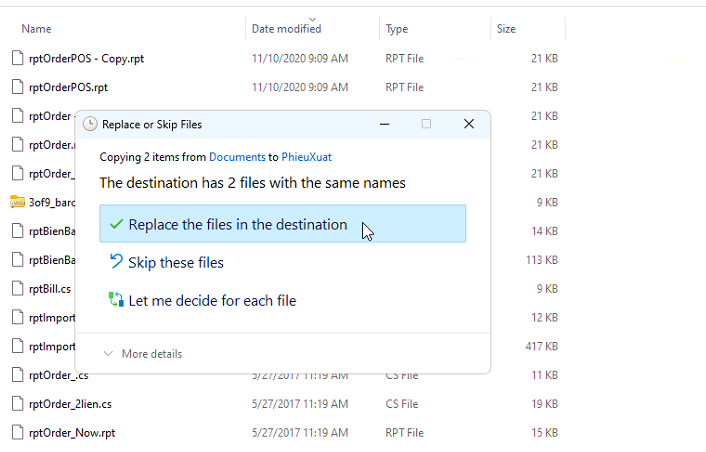Sort by the Type column header
Image resolution: width=706 pixels, height=452 pixels.
pyautogui.click(x=397, y=29)
